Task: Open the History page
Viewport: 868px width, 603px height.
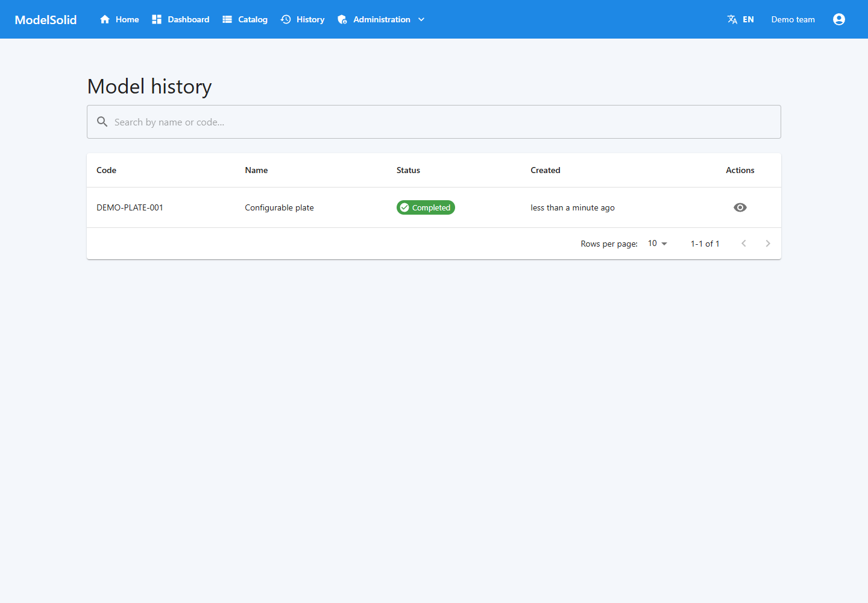Action: pyautogui.click(x=303, y=19)
